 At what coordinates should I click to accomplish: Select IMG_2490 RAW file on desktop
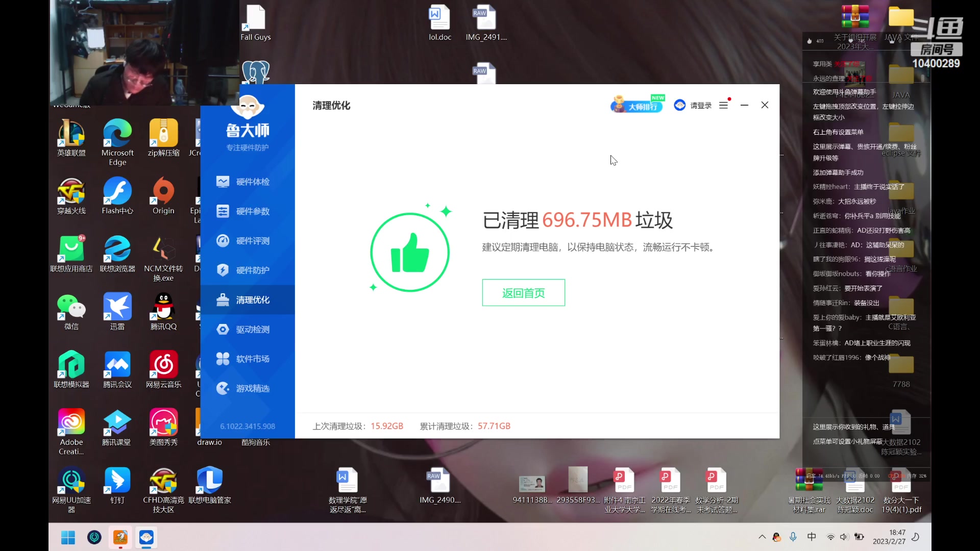click(x=439, y=486)
